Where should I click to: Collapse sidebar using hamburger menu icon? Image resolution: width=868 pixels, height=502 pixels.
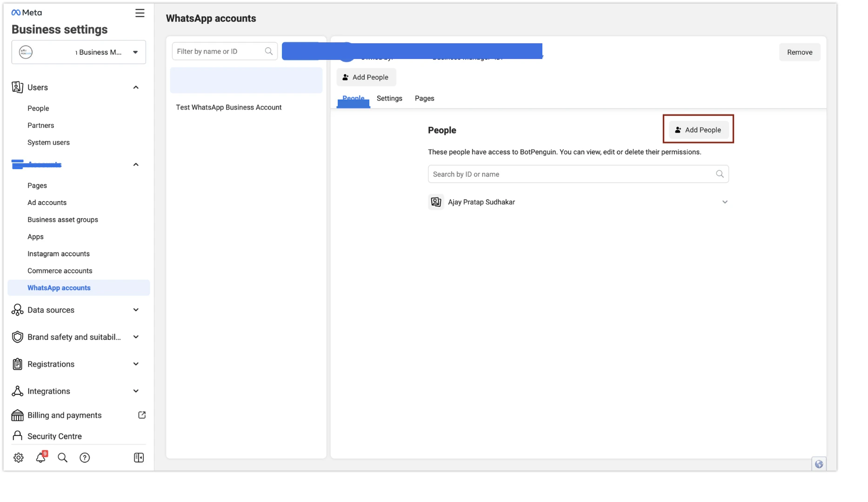point(140,13)
